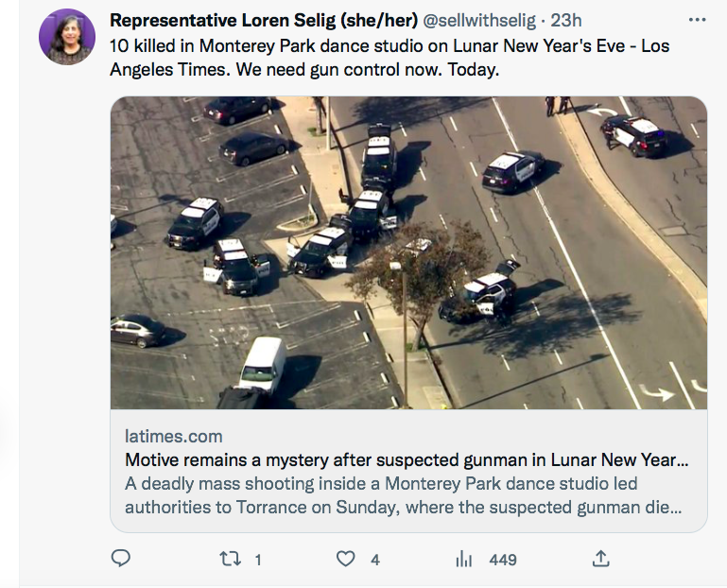The image size is (727, 588).
Task: Open tweet analytics via the bar chart icon
Action: tap(464, 559)
